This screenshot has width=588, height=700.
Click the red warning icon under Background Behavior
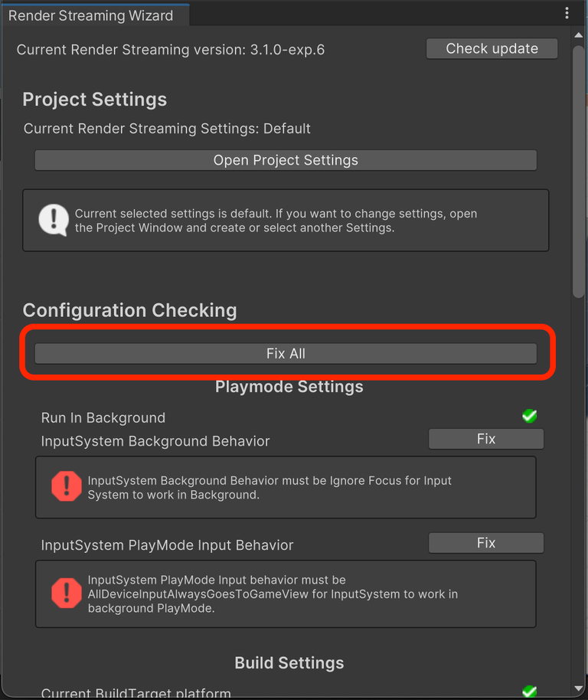pyautogui.click(x=66, y=486)
